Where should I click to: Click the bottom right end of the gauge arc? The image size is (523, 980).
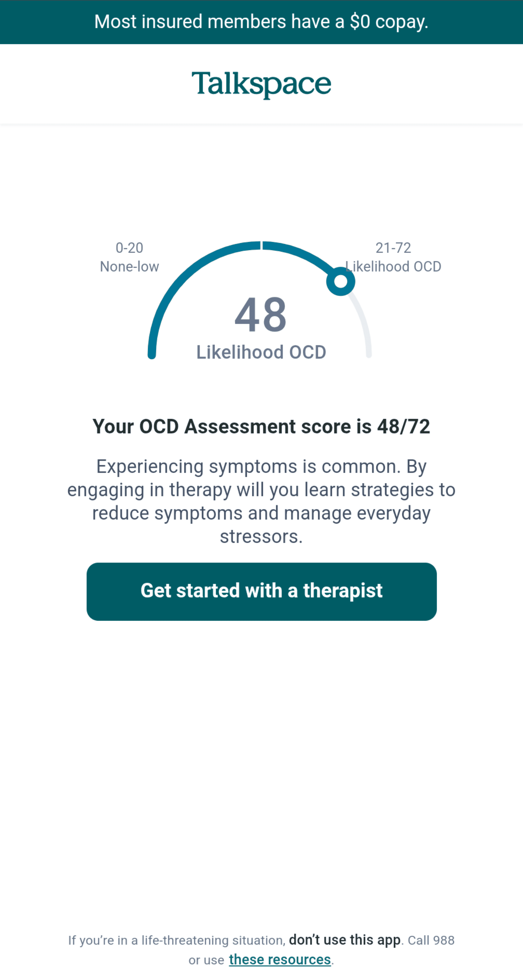[368, 354]
